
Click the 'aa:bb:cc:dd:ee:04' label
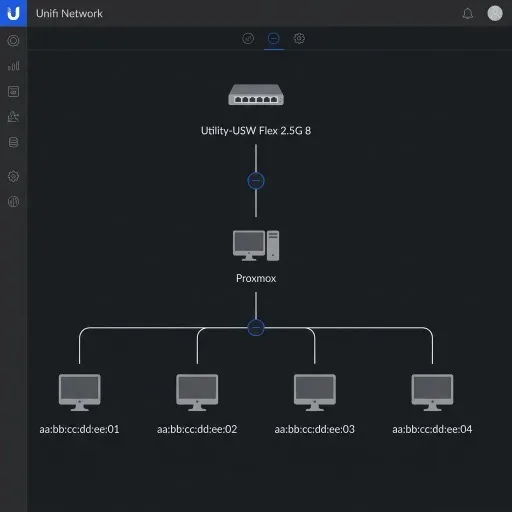click(x=432, y=429)
